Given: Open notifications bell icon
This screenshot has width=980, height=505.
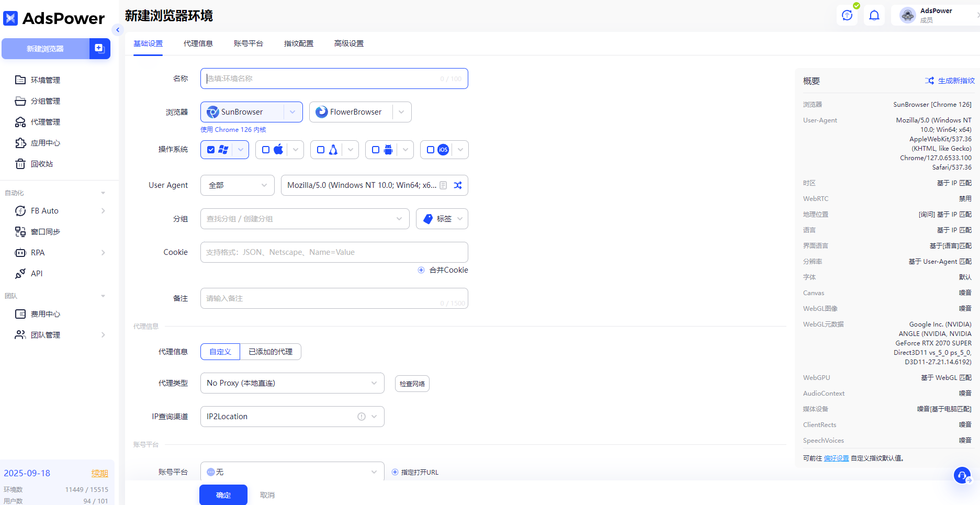Looking at the screenshot, I should 874,15.
